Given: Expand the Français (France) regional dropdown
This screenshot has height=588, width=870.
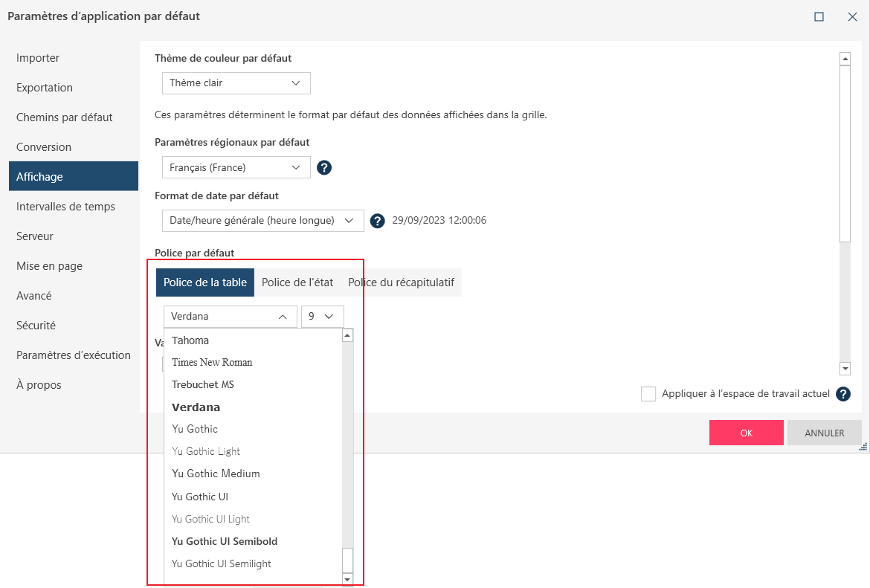Looking at the screenshot, I should [236, 167].
